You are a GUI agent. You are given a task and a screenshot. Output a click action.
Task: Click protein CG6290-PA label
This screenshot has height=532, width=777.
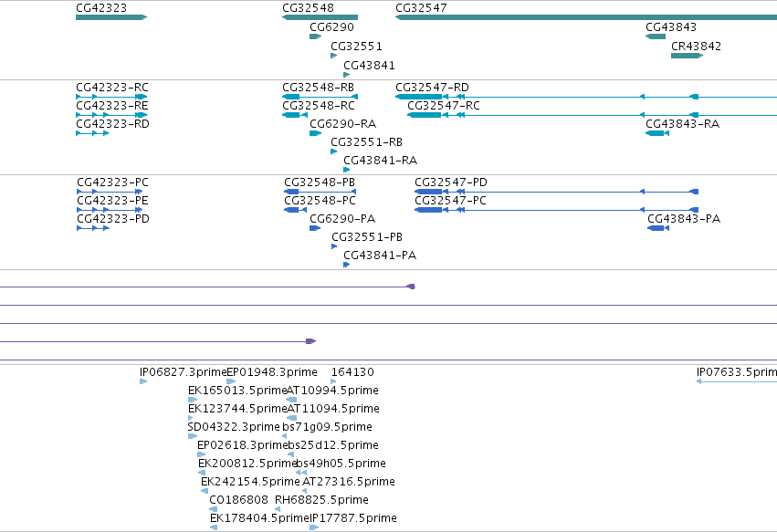coord(342,219)
